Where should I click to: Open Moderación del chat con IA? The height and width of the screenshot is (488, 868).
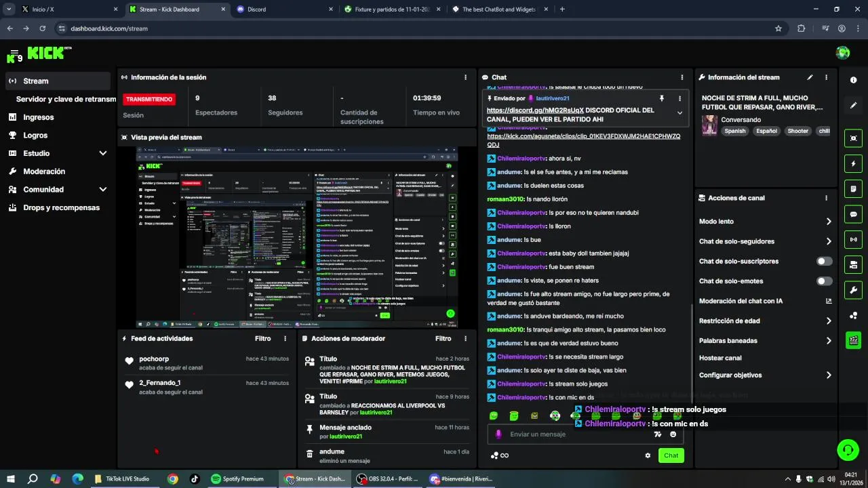point(765,301)
